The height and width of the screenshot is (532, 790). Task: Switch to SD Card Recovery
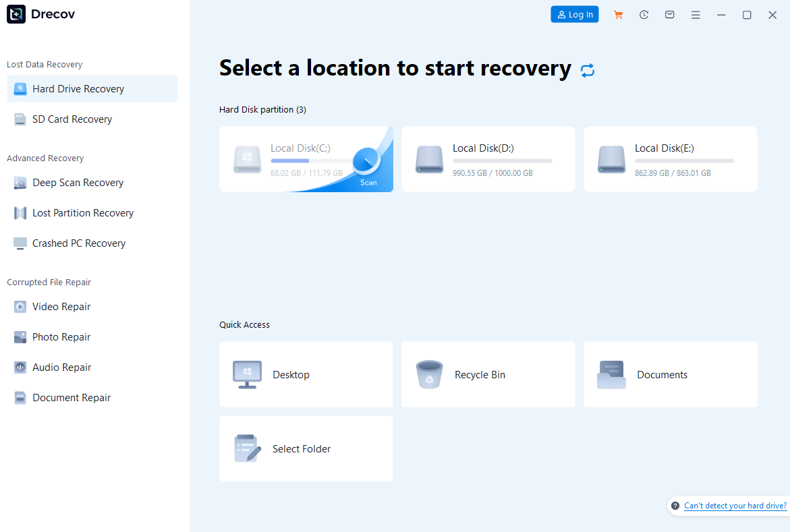pos(72,119)
